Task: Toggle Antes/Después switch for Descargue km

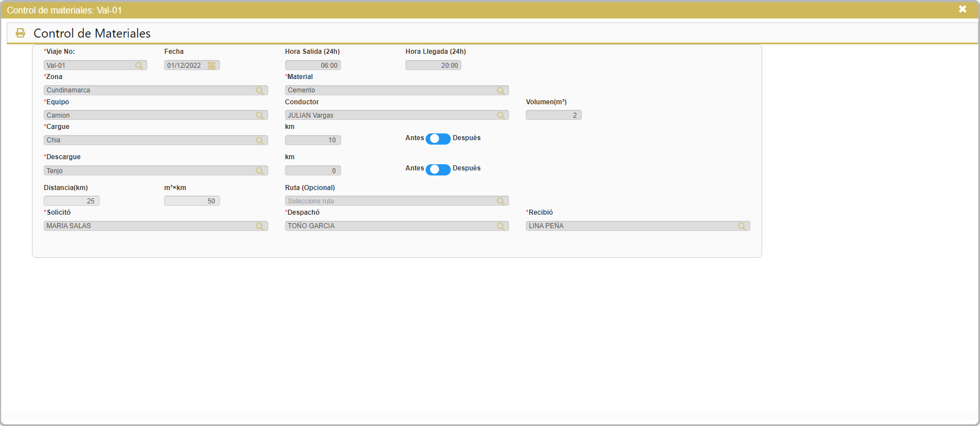Action: [x=438, y=169]
